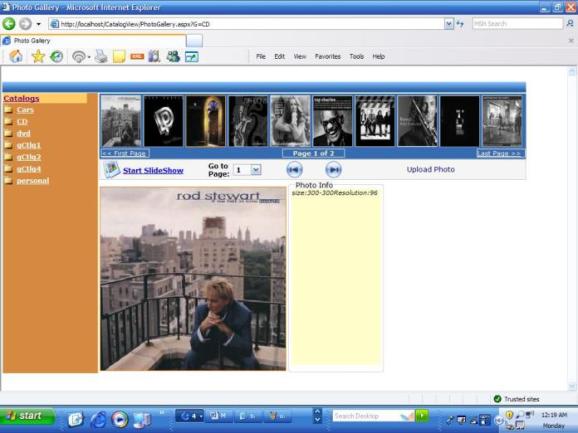Click the orange label toolbar icon

[x=137, y=56]
